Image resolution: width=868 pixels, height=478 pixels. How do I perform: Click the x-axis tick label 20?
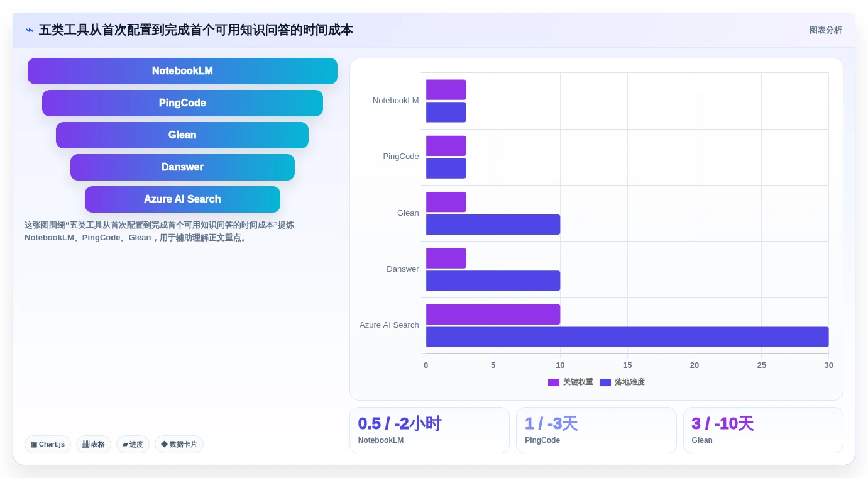pos(695,365)
